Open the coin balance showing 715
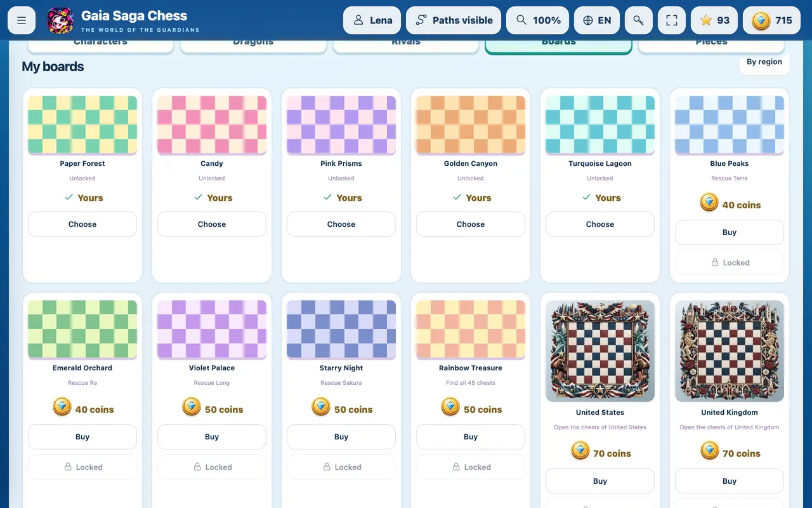 (x=772, y=20)
